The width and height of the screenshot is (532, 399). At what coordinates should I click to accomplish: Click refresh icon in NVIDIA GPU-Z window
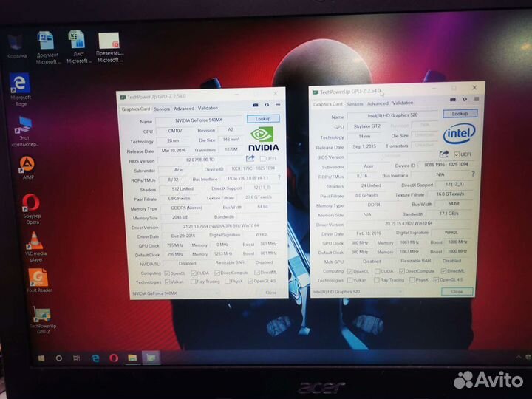point(267,105)
